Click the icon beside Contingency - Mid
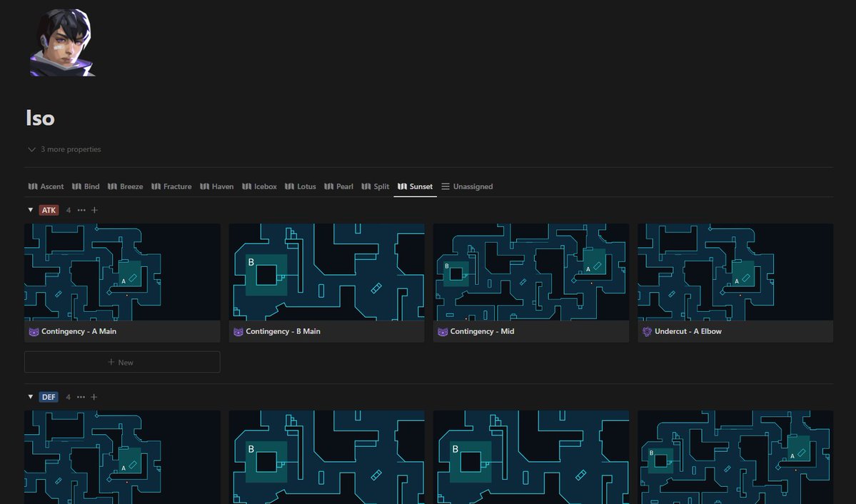 click(443, 331)
